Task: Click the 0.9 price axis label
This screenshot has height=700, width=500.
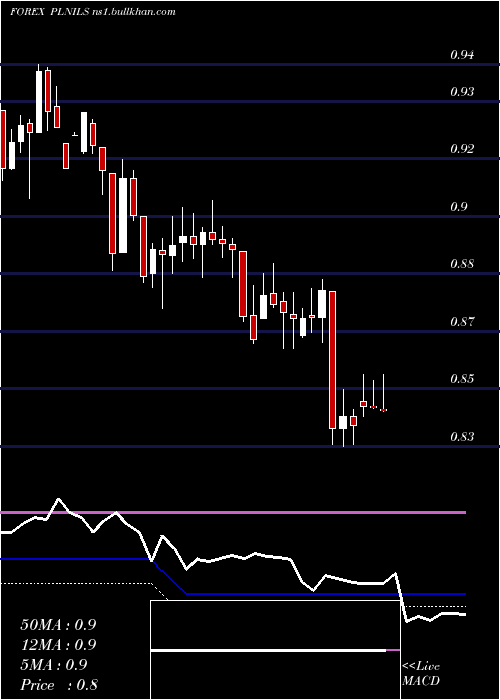Action: click(x=459, y=207)
